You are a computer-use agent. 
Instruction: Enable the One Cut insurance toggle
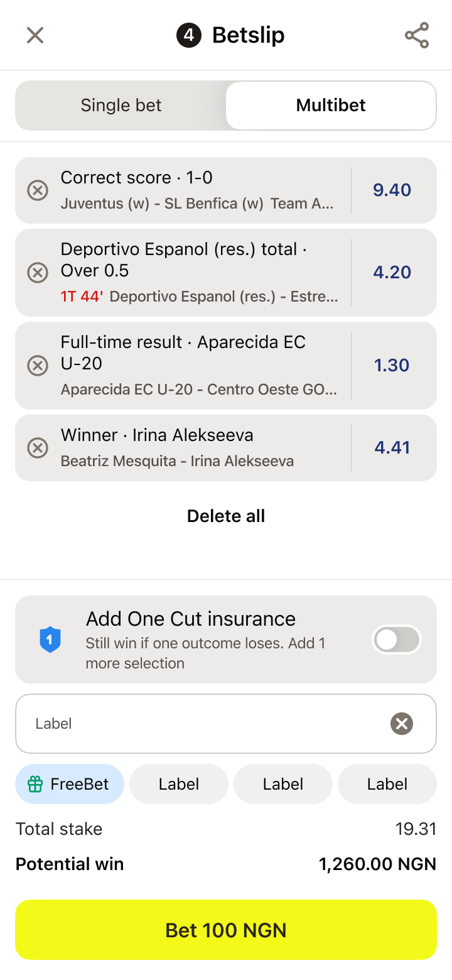pyautogui.click(x=396, y=640)
